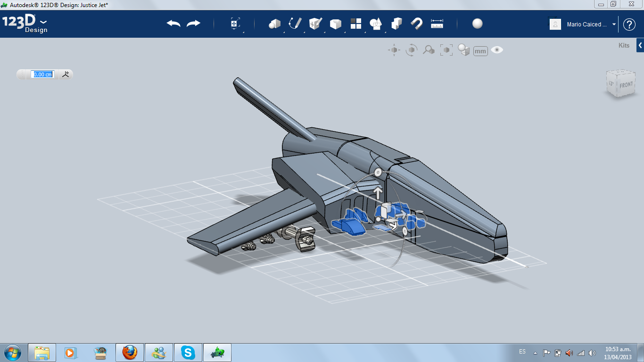Open the Help question mark

click(629, 25)
